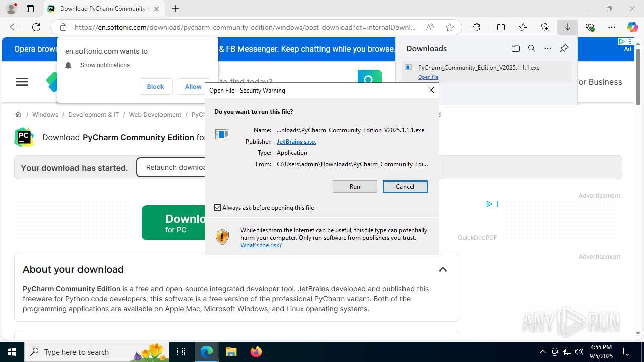Open the Windows Start menu
Viewport: 644px width, 362px height.
tap(12, 352)
